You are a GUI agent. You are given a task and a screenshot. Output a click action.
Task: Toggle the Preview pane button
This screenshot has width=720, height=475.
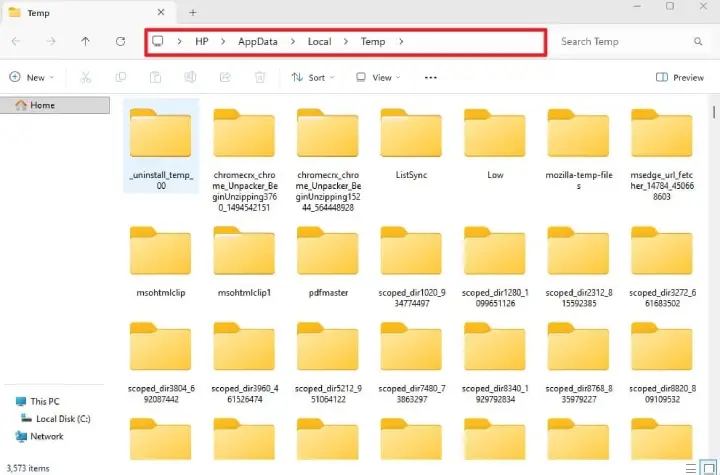[x=680, y=77]
